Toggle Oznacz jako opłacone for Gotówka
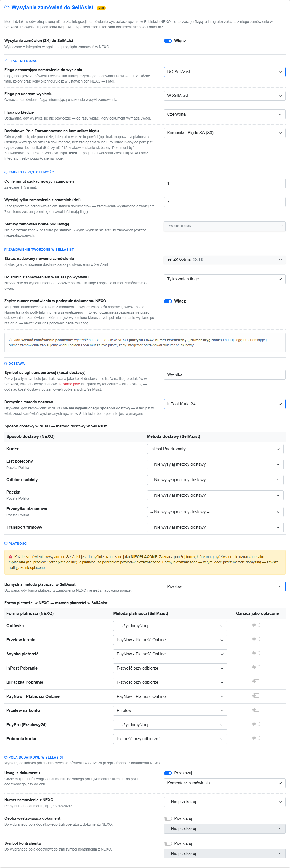The width and height of the screenshot is (290, 868). [256, 625]
